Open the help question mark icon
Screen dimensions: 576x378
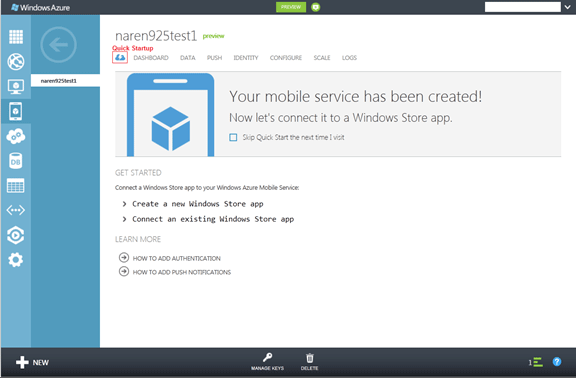coord(557,362)
